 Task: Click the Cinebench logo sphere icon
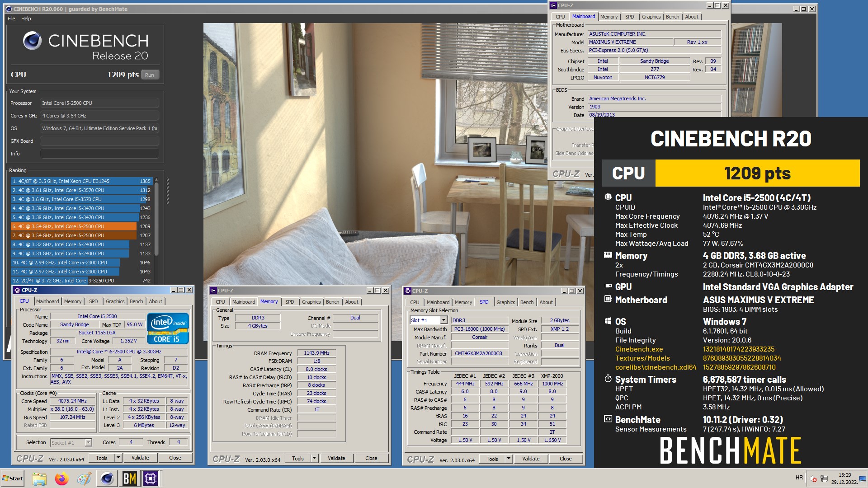click(33, 41)
